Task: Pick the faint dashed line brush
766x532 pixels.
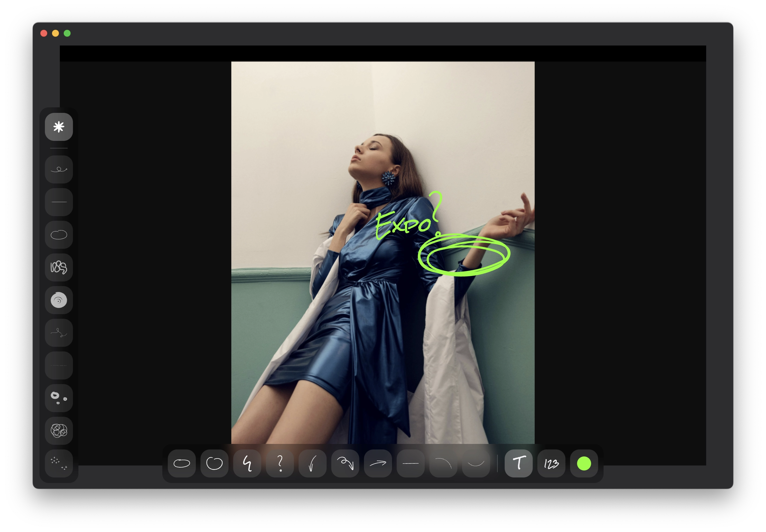Action: 59,365
